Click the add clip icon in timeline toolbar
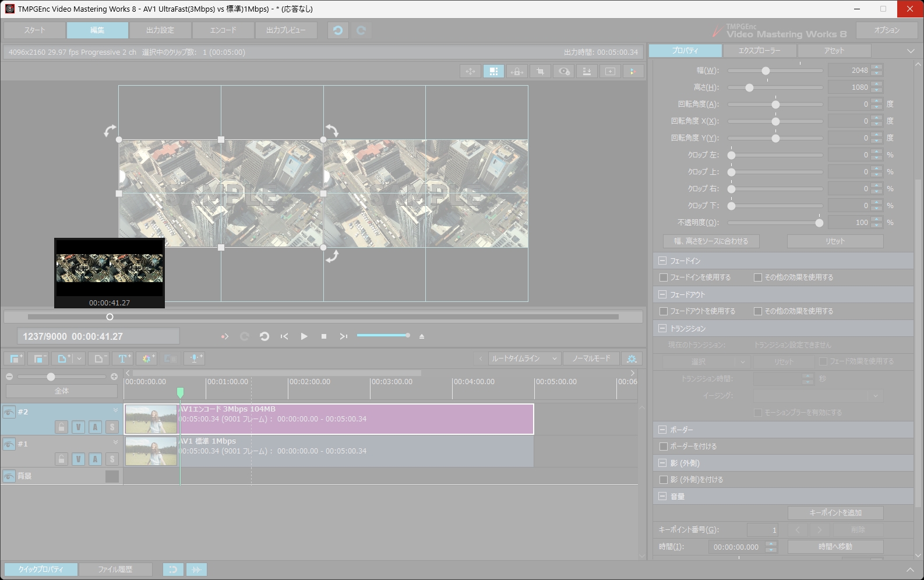Image resolution: width=924 pixels, height=580 pixels. (63, 358)
